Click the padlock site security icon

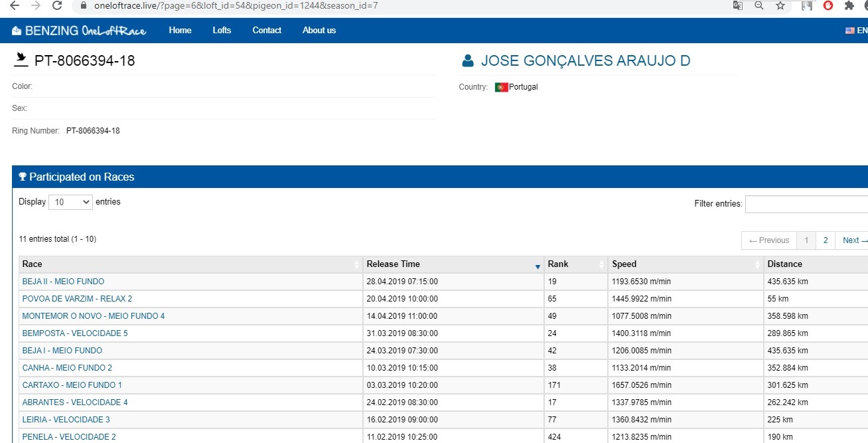click(x=83, y=6)
